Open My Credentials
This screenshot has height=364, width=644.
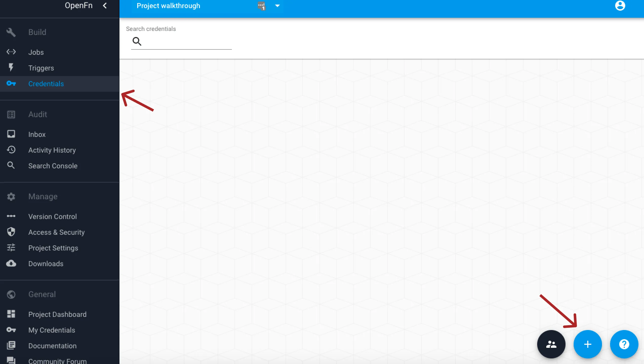59,330
